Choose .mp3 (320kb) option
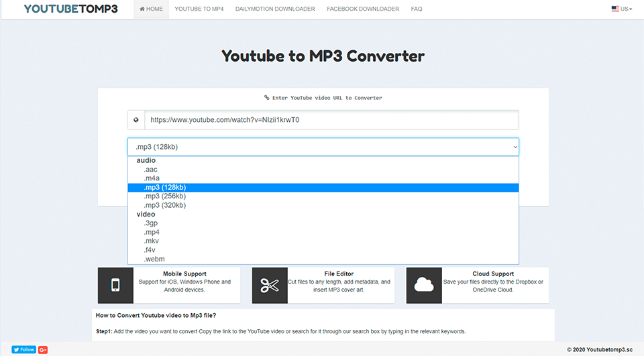 click(323, 205)
